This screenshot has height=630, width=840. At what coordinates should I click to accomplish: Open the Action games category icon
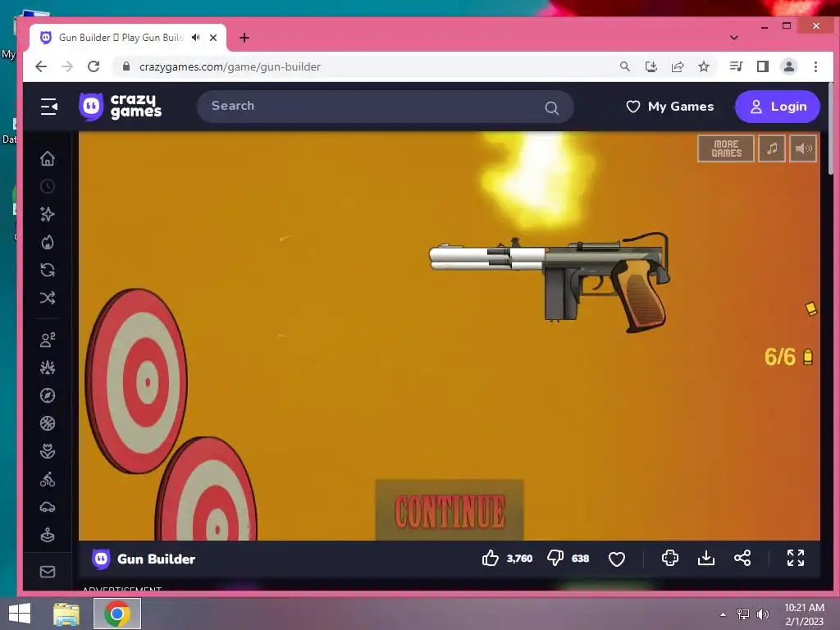point(48,367)
